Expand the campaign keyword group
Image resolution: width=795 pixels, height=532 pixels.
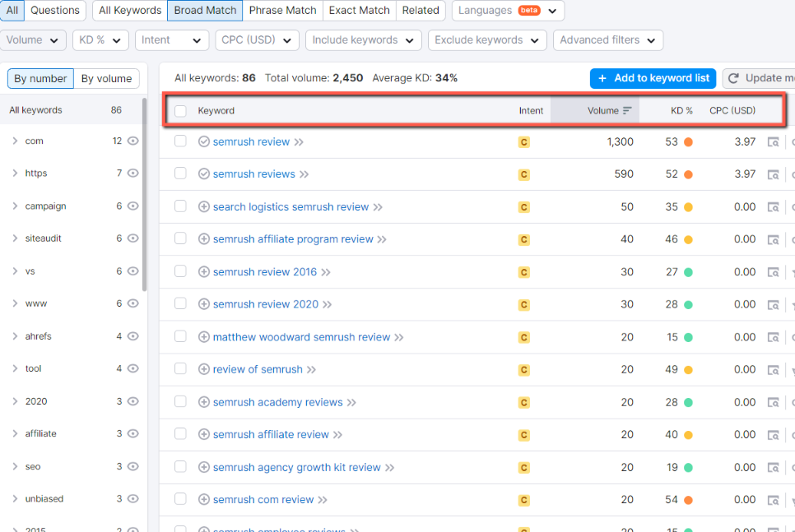point(15,206)
